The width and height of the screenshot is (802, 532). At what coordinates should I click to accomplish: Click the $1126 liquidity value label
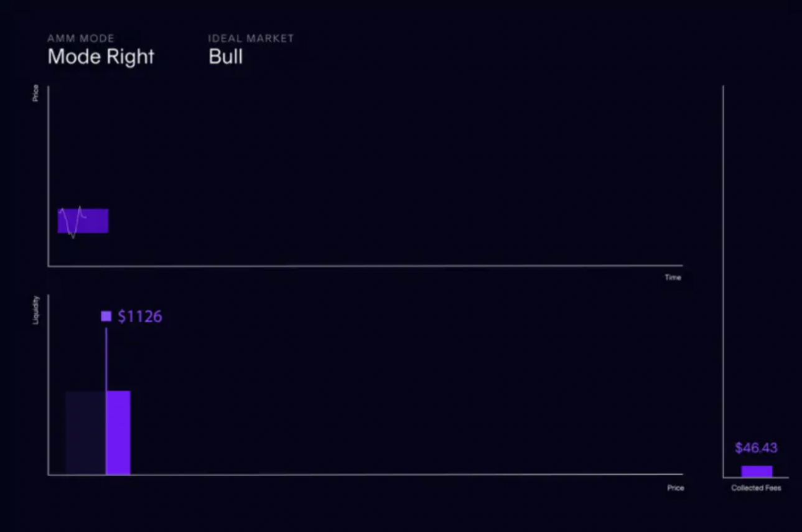click(x=140, y=316)
